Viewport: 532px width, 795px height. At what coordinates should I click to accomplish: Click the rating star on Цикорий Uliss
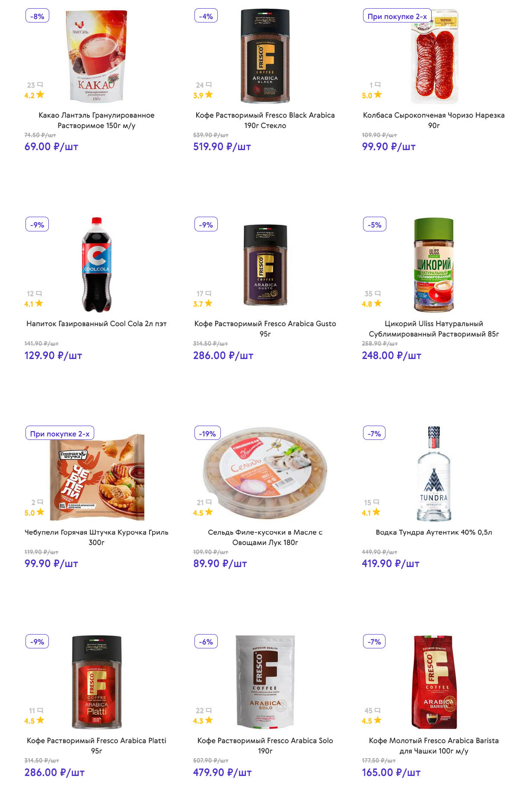click(378, 303)
